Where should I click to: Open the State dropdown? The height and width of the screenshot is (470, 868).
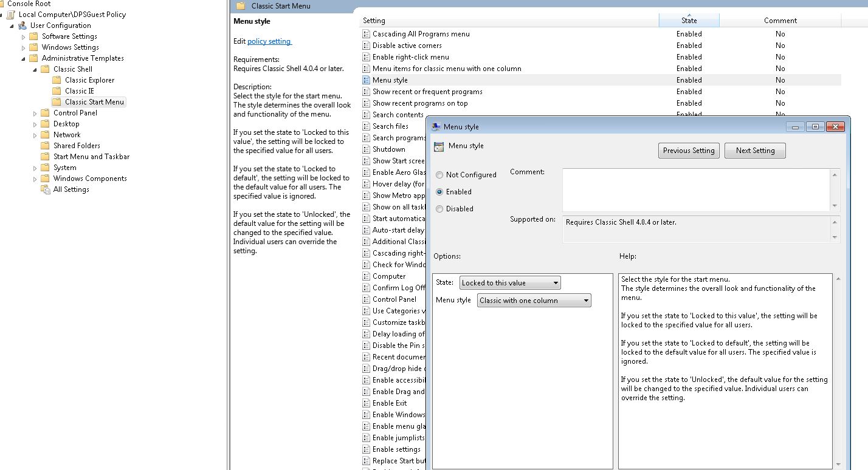point(509,283)
